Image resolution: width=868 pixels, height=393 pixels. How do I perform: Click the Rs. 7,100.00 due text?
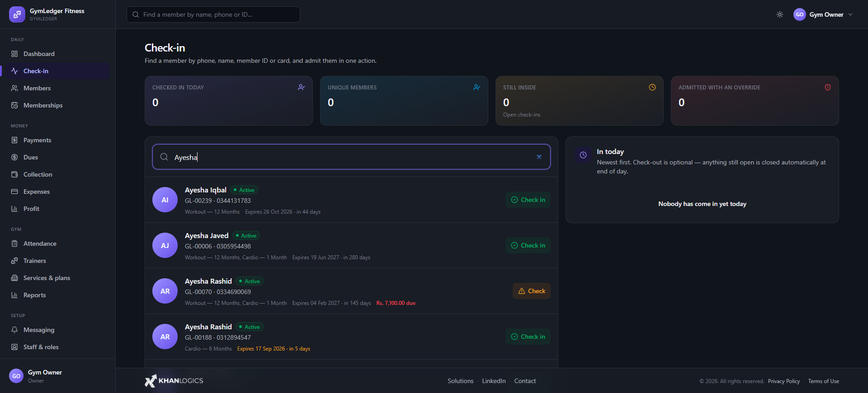point(396,303)
